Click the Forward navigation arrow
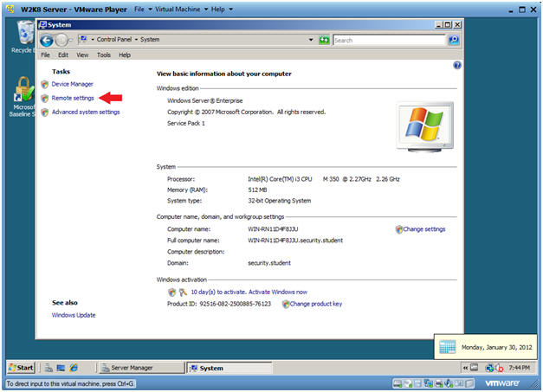 tap(61, 41)
